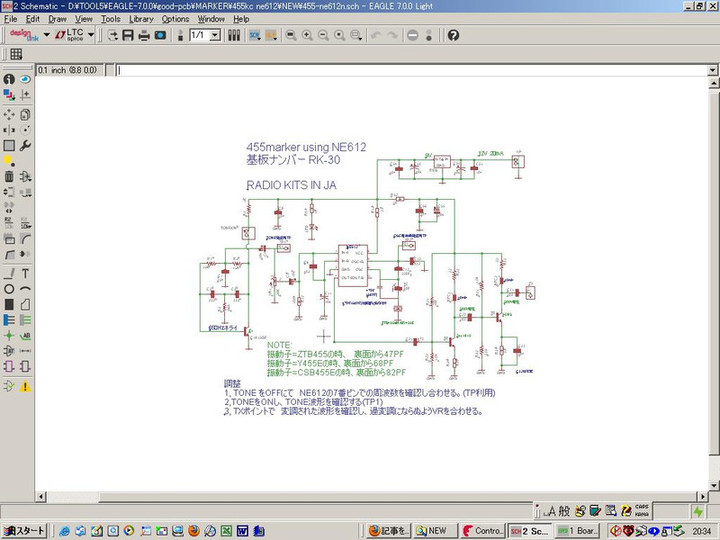This screenshot has width=720, height=540.
Task: Expand the LTC spice dropdown arrow
Action: pyautogui.click(x=91, y=35)
